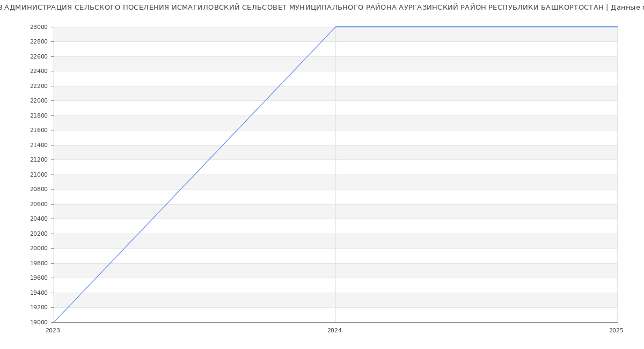The width and height of the screenshot is (644, 349).
Task: Select the 22600 y-axis label
Action: coord(39,56)
